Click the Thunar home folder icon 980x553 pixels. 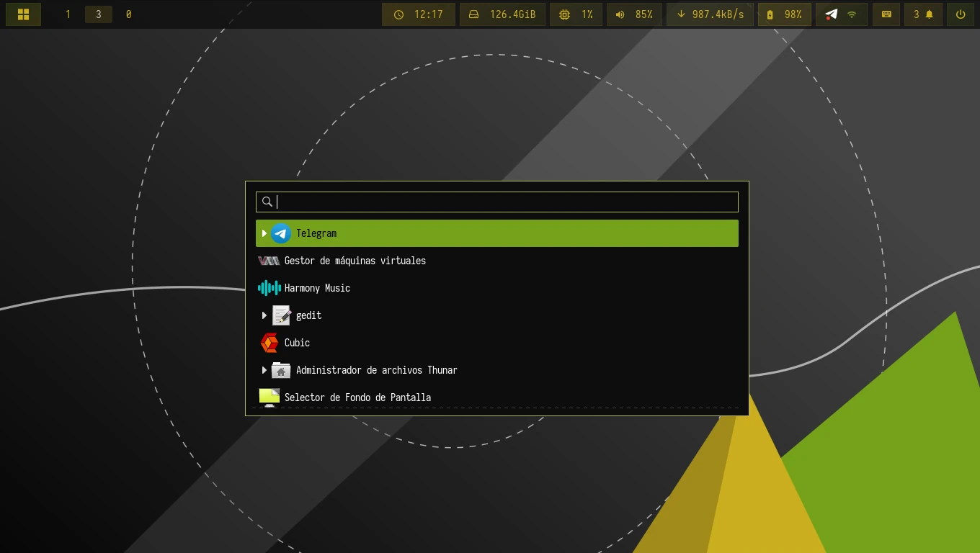pyautogui.click(x=281, y=370)
